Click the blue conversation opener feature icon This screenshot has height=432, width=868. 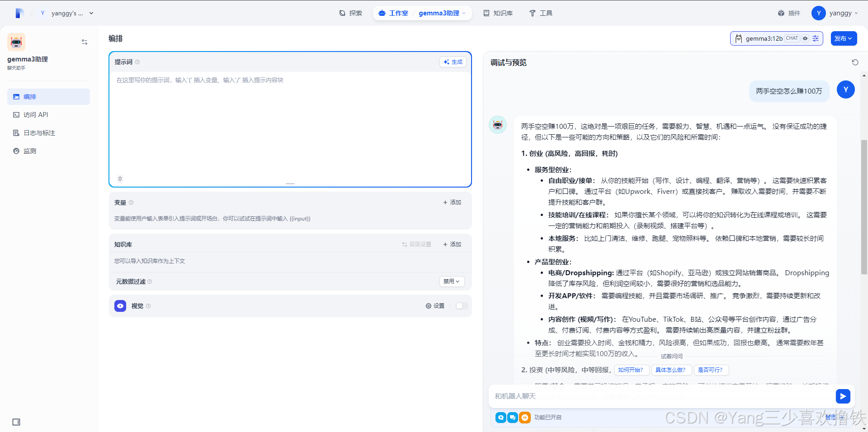point(501,418)
